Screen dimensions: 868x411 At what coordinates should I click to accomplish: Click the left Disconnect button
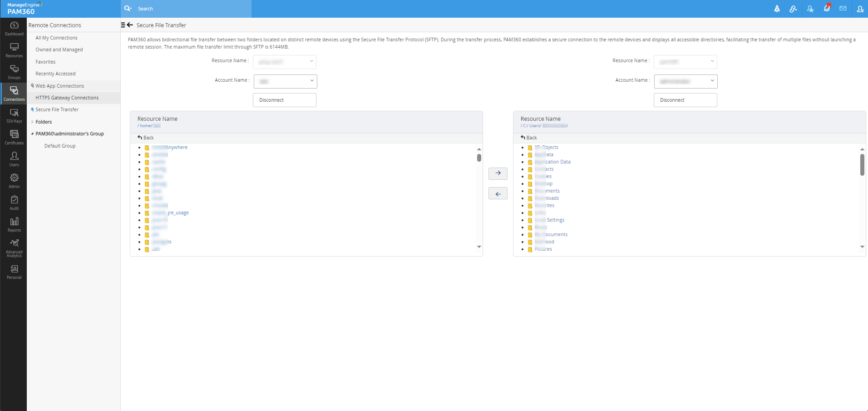[284, 100]
